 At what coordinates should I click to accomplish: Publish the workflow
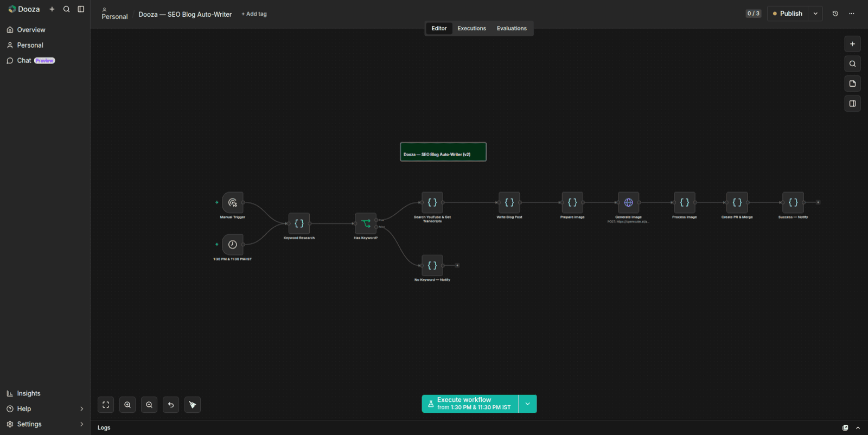pyautogui.click(x=788, y=14)
